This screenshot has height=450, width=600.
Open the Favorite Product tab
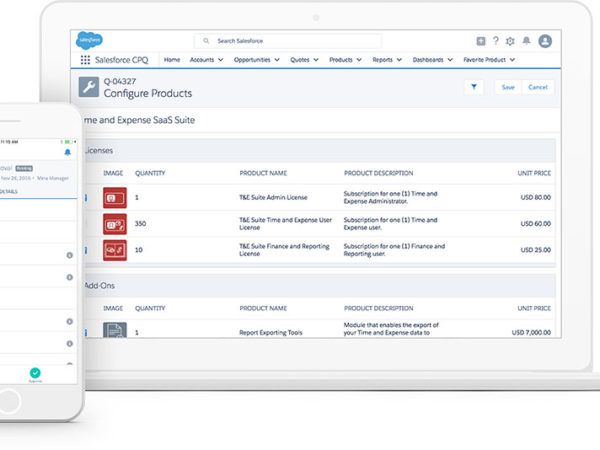(484, 60)
